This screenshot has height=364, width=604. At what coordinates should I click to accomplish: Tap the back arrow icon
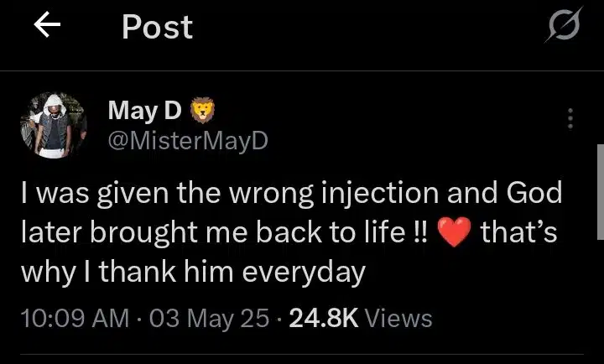pos(48,27)
